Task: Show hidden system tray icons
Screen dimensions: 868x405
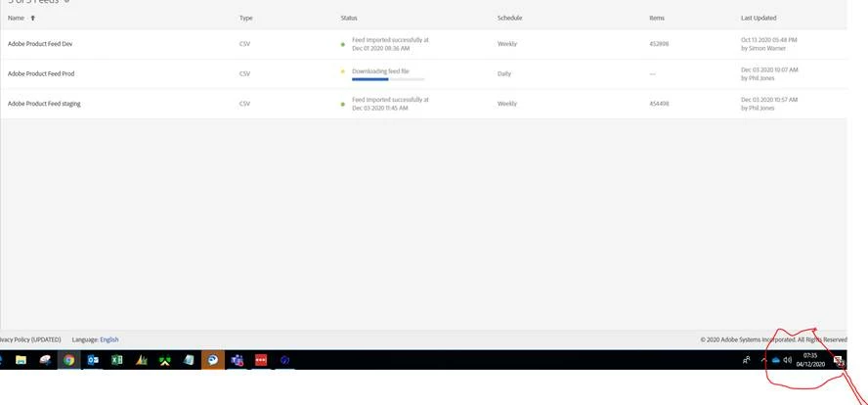Action: pyautogui.click(x=764, y=360)
